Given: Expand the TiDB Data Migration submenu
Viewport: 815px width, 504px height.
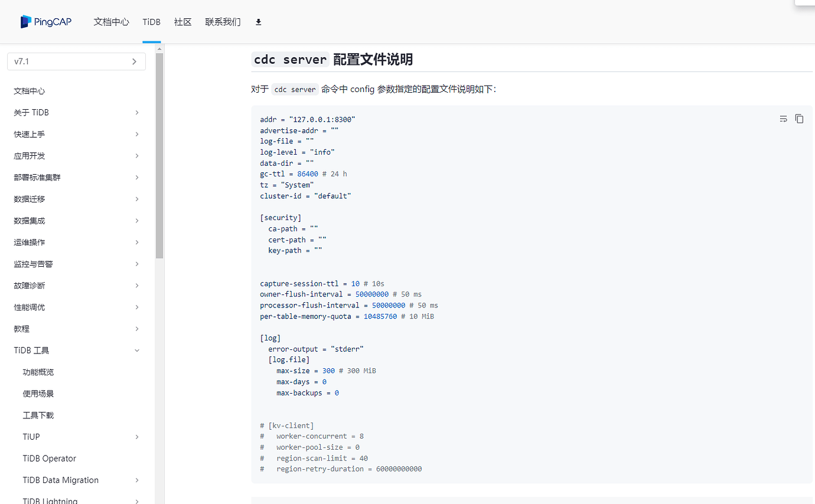Looking at the screenshot, I should 136,480.
